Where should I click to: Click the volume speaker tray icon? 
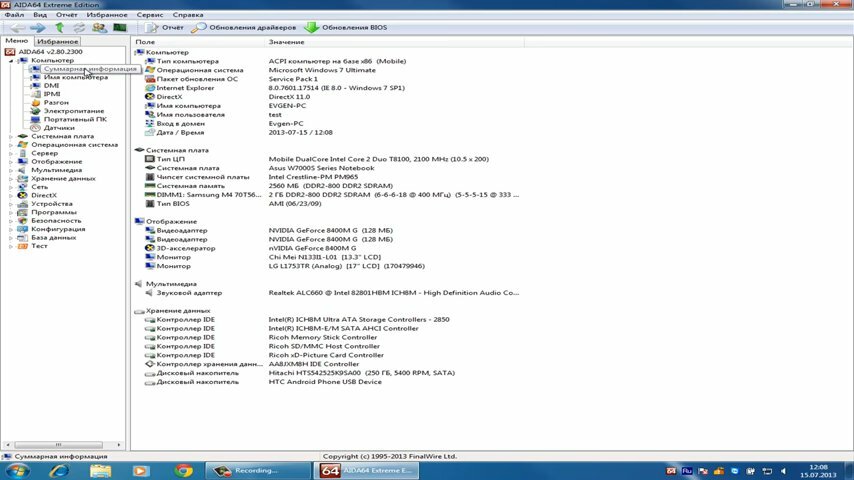click(x=783, y=471)
